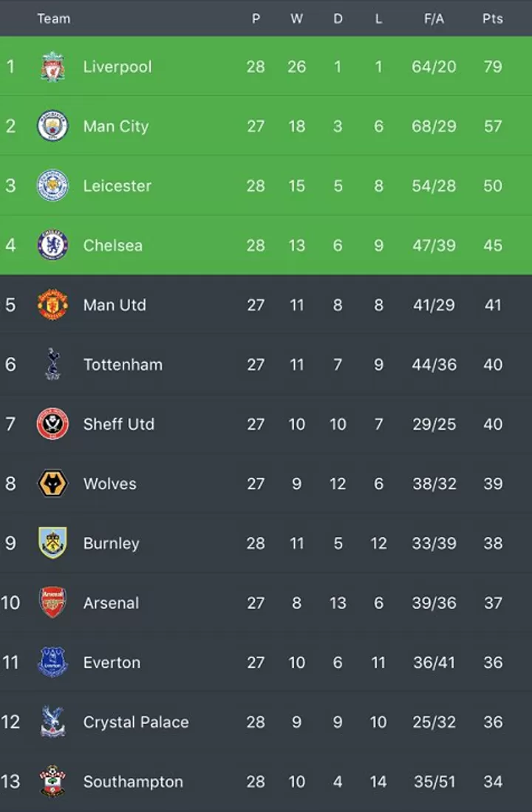Click the Wolves wolf-head crest
Image resolution: width=532 pixels, height=812 pixels.
tap(53, 483)
